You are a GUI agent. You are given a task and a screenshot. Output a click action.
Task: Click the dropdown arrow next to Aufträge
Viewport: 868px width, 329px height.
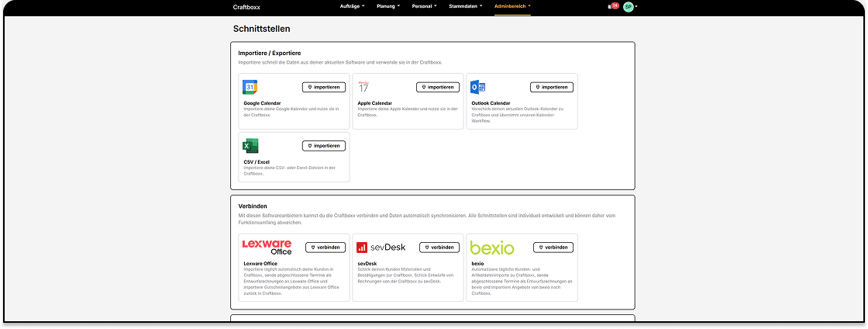[x=363, y=7]
